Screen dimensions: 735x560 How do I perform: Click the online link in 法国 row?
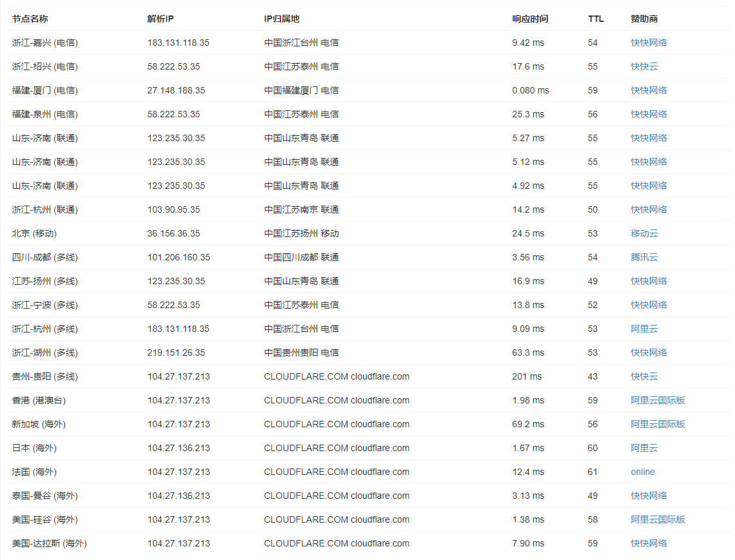tap(642, 472)
